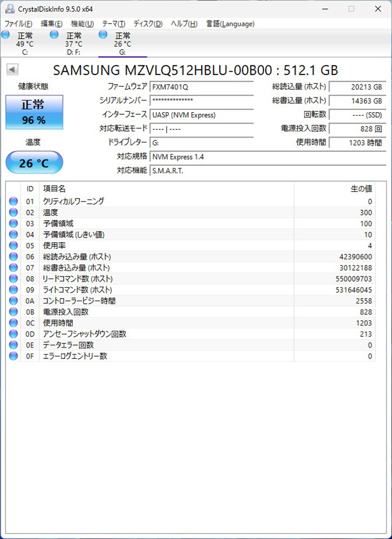Click the power on count 828 回 field
392x539 pixels.
[x=357, y=129]
